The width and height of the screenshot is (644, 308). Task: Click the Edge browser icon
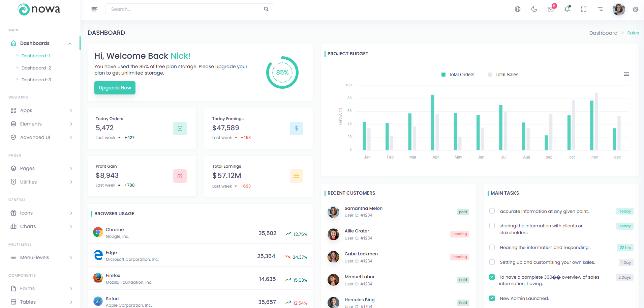98,255
